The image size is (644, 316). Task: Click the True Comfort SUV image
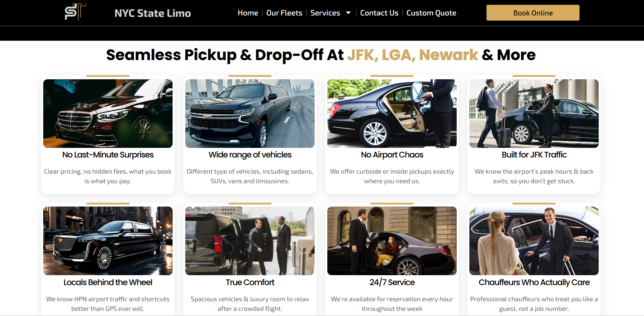(x=250, y=241)
